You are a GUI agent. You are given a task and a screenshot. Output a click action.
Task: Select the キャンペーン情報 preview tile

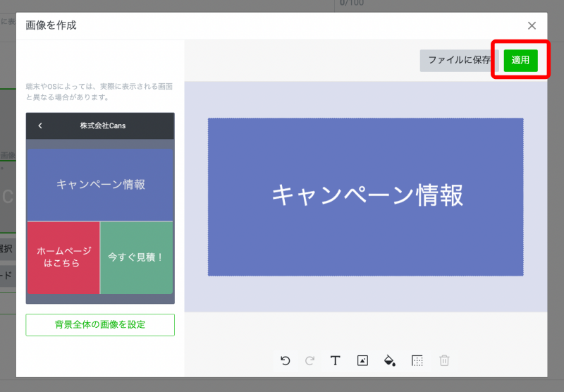pos(100,184)
